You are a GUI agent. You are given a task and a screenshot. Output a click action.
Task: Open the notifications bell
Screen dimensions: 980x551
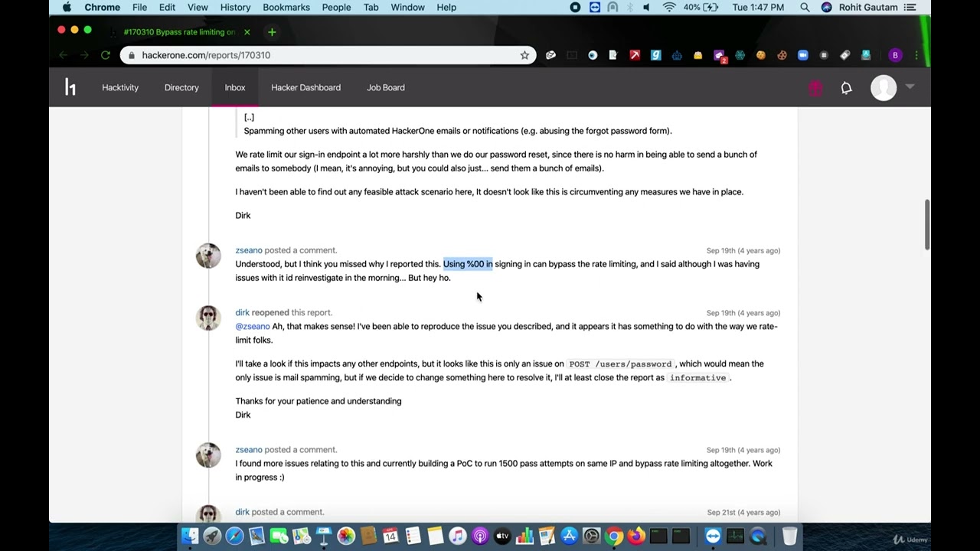pos(846,88)
